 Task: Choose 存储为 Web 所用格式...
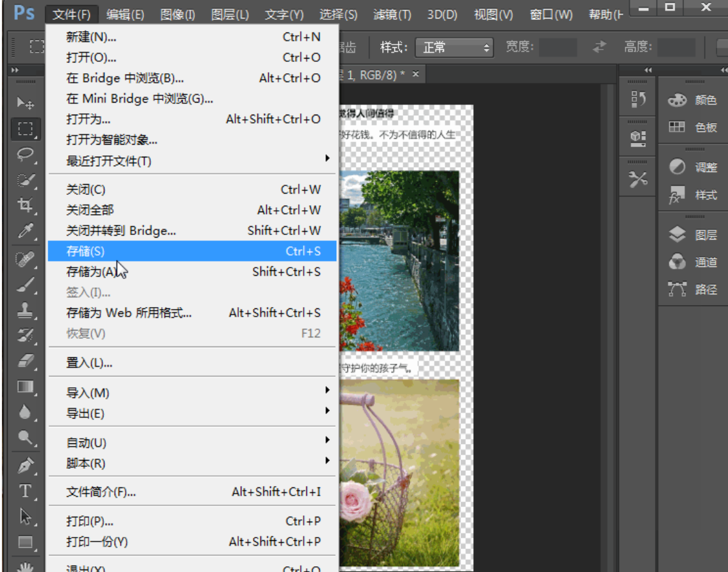(x=192, y=313)
